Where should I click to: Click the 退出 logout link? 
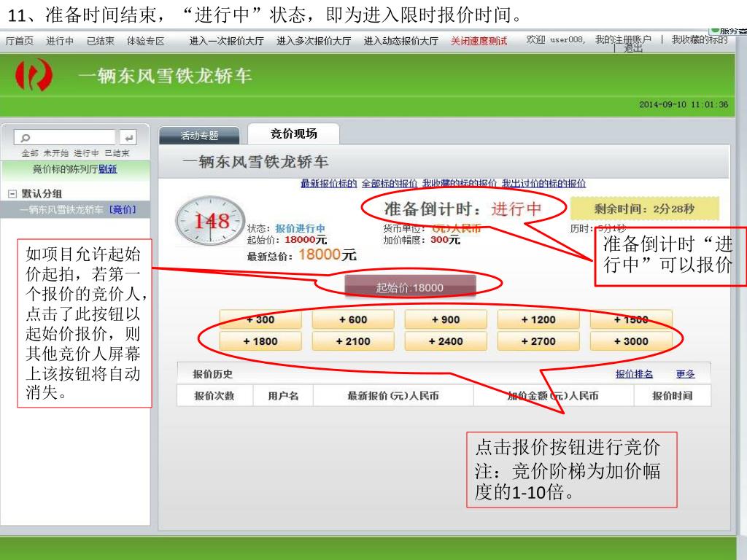[x=633, y=48]
